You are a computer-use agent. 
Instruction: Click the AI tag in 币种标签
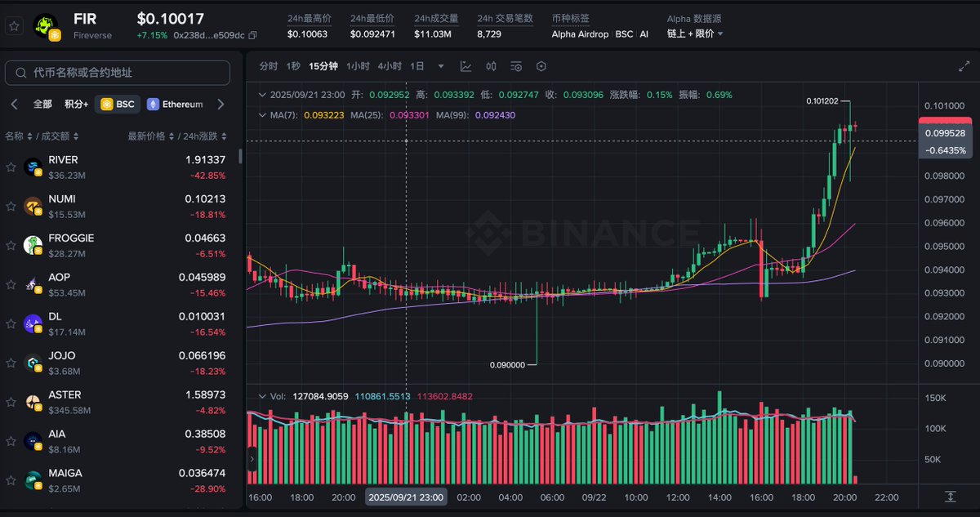[644, 34]
